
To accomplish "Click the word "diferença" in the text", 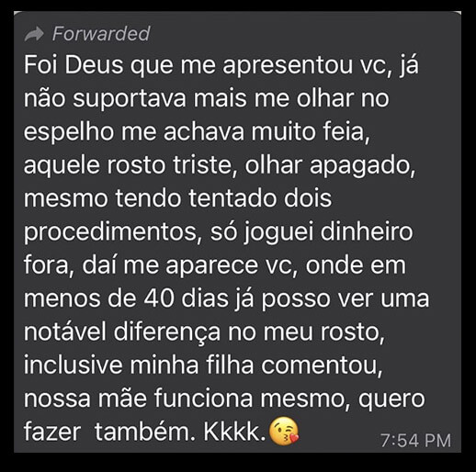I will [x=167, y=332].
